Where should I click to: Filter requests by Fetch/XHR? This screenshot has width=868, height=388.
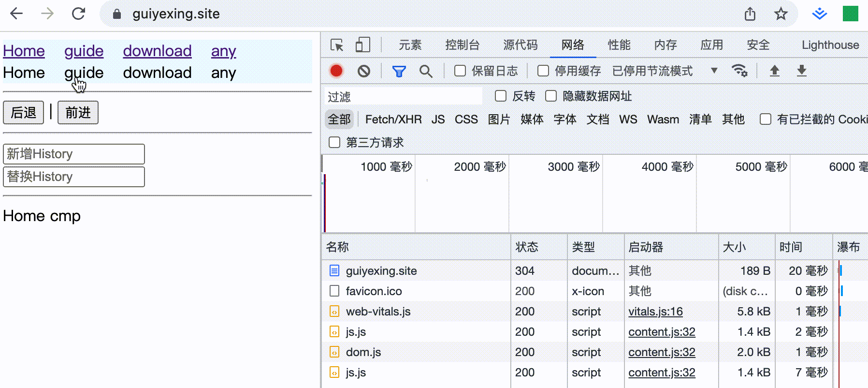393,119
